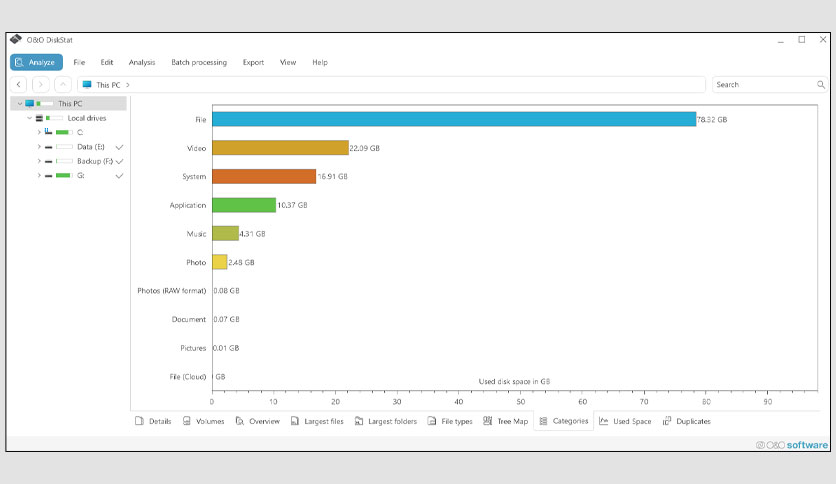Open the View menu

coord(288,62)
